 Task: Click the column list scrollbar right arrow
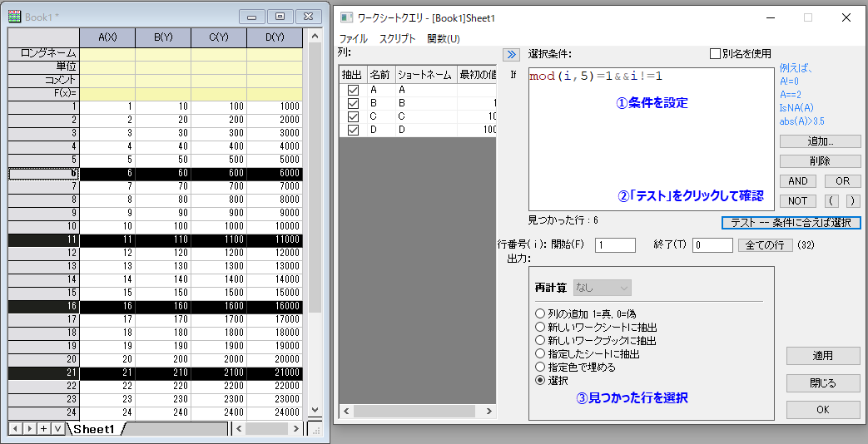tap(489, 411)
